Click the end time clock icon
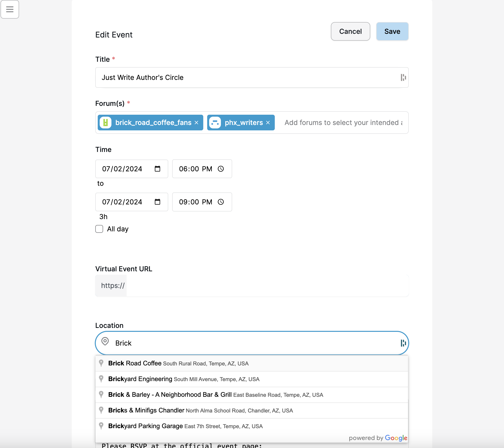The width and height of the screenshot is (504, 448). point(221,202)
